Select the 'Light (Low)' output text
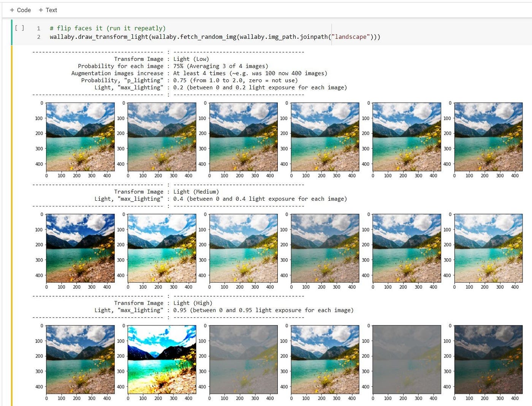 (191, 59)
